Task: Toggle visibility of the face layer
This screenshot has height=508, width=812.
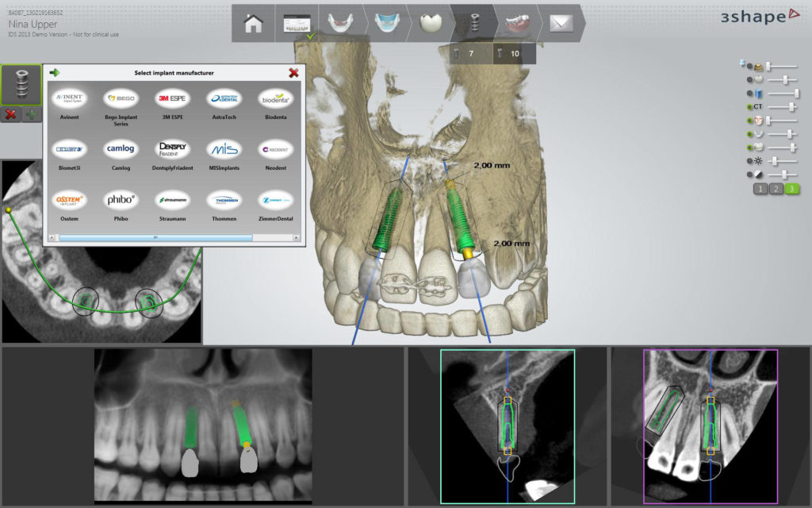Action: point(750,121)
